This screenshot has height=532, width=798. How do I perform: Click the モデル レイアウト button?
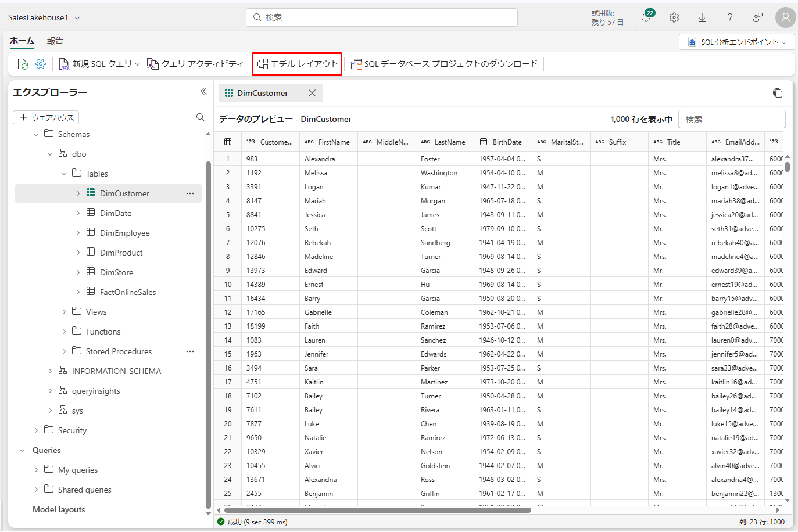click(x=297, y=64)
